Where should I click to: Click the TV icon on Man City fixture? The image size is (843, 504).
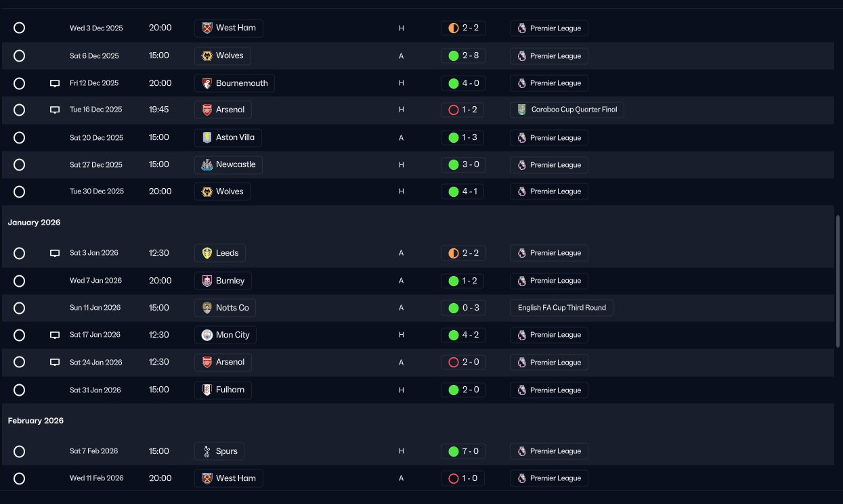pos(55,335)
